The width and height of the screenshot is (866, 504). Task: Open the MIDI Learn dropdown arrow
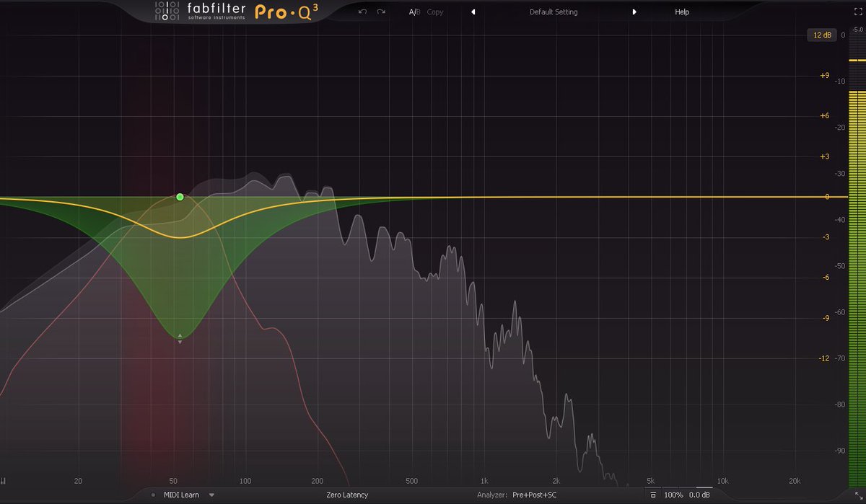tap(211, 495)
